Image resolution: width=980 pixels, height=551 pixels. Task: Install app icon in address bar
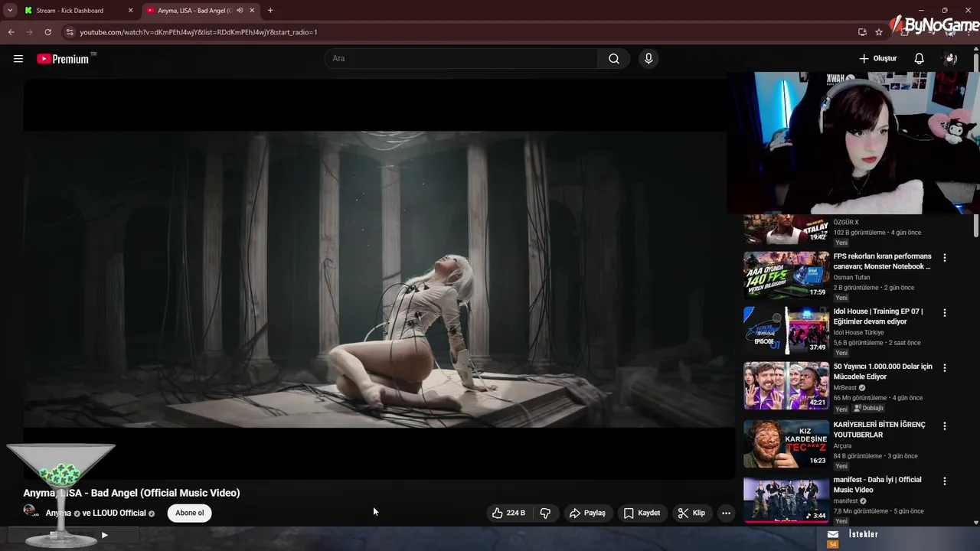863,32
